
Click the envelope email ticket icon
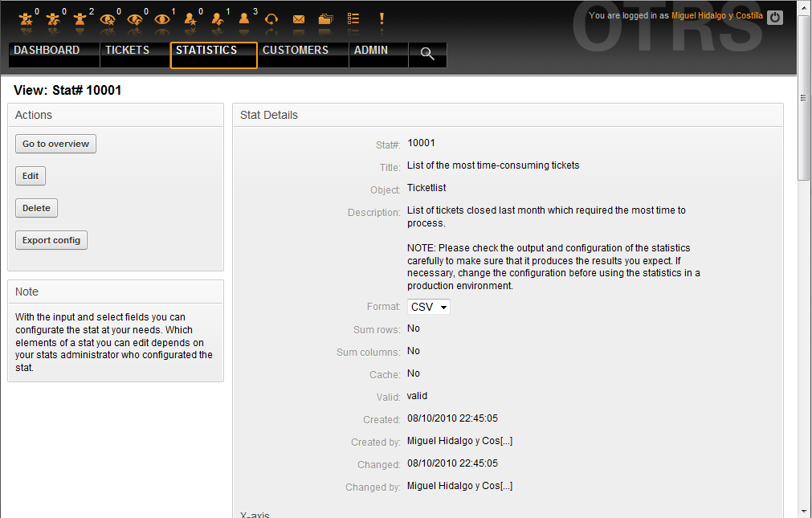pyautogui.click(x=299, y=19)
